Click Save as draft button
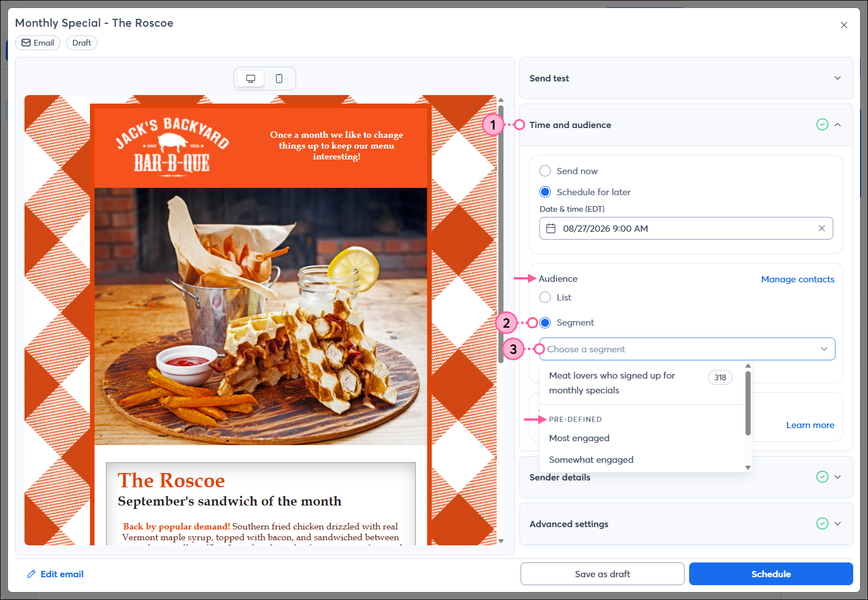The width and height of the screenshot is (868, 600). point(602,574)
